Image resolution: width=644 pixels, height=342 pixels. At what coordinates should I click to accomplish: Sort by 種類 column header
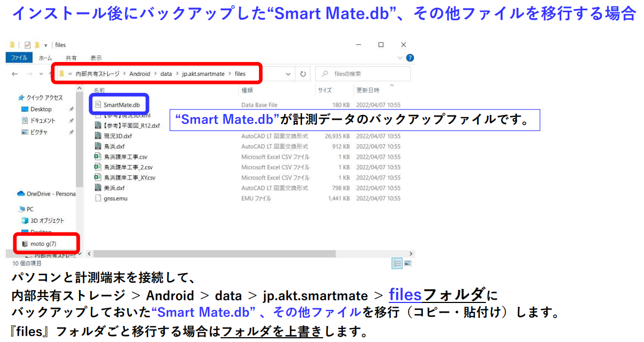click(247, 90)
